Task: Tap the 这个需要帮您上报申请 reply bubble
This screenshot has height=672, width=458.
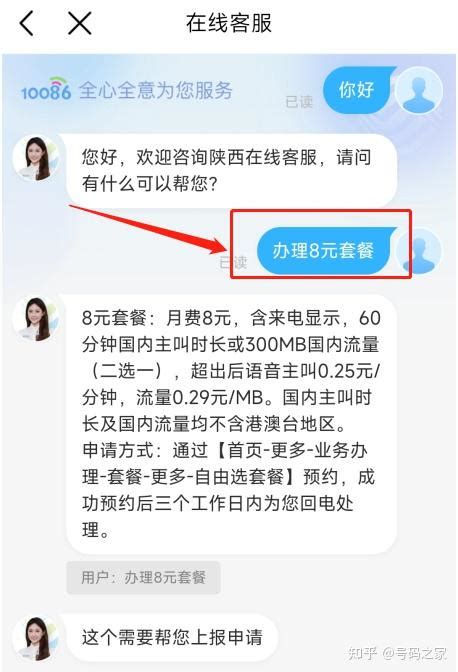Action: [x=172, y=638]
